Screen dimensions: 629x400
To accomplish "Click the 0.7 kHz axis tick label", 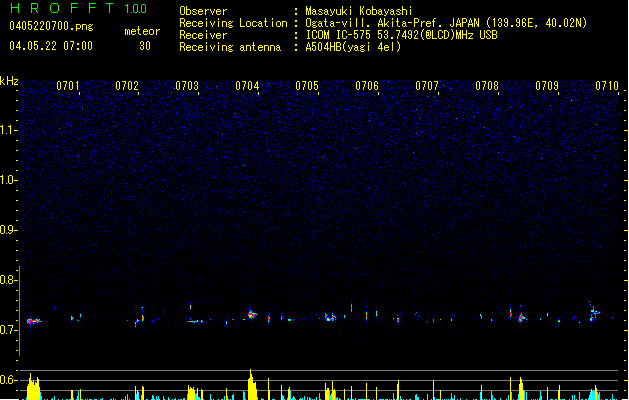I will 8,330.
